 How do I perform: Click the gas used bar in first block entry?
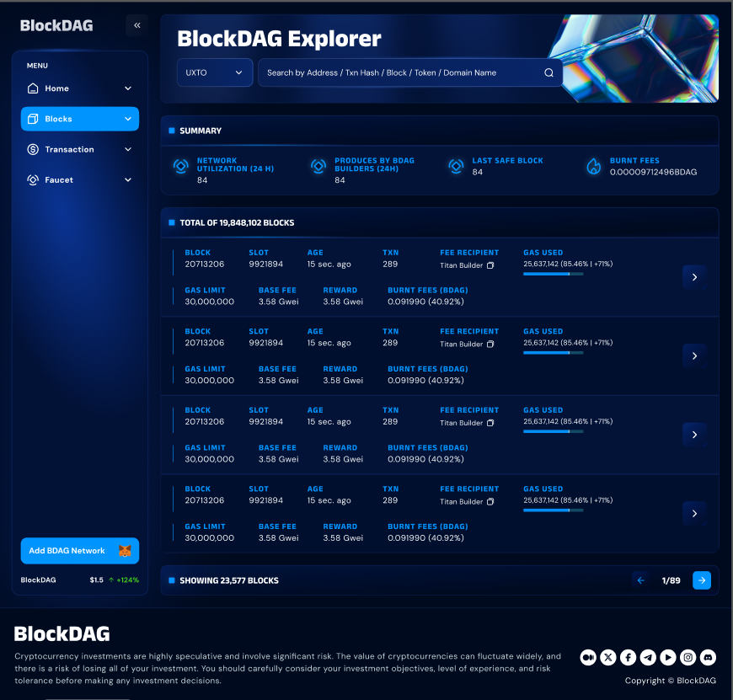coord(553,275)
